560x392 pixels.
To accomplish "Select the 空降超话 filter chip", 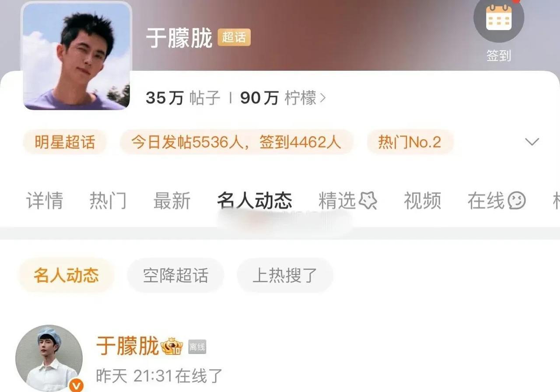I will tap(175, 276).
